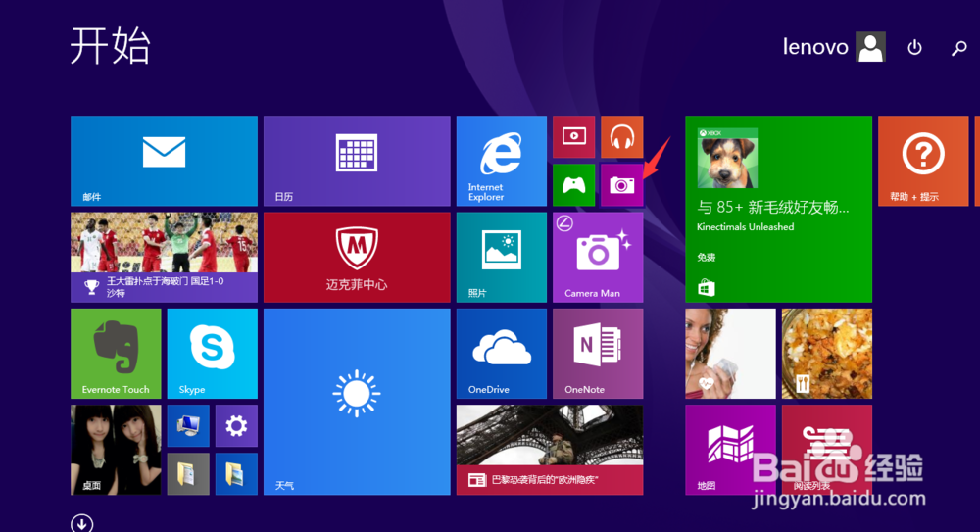Launch Skype tile
The image size is (980, 532).
[212, 354]
